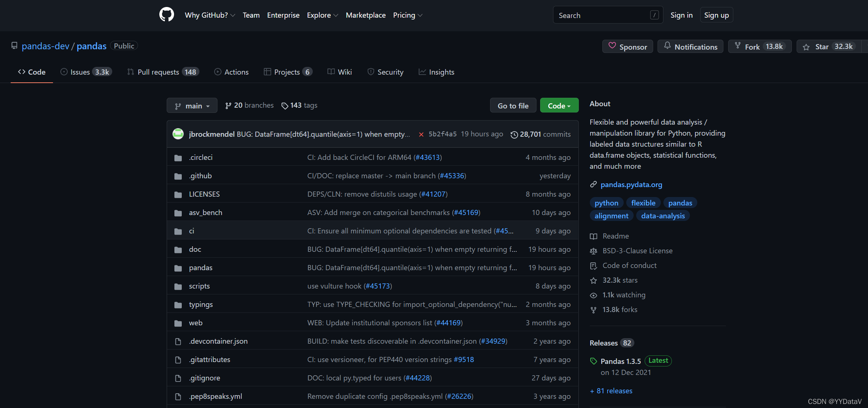The image size is (868, 408).
Task: Click the BSD-3-Clause License link
Action: (x=638, y=251)
